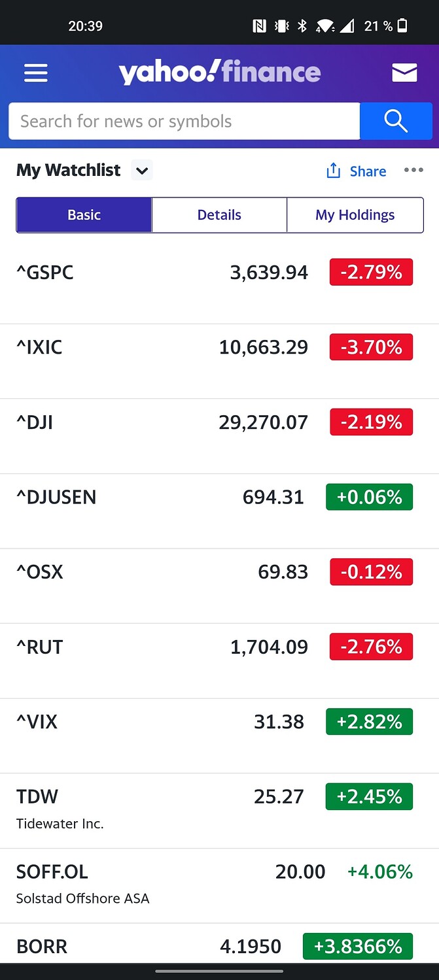
Task: Toggle the ^VIX +2.82% change badge
Action: click(x=369, y=722)
